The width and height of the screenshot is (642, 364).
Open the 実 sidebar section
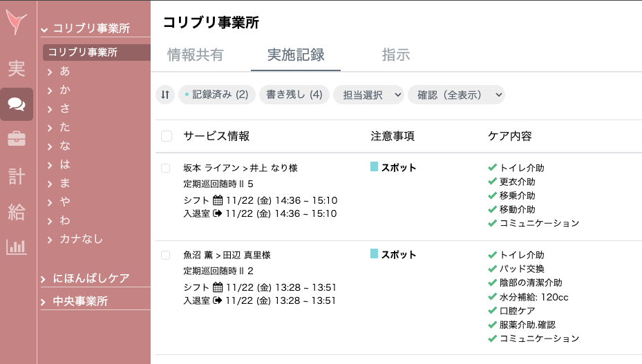click(17, 68)
